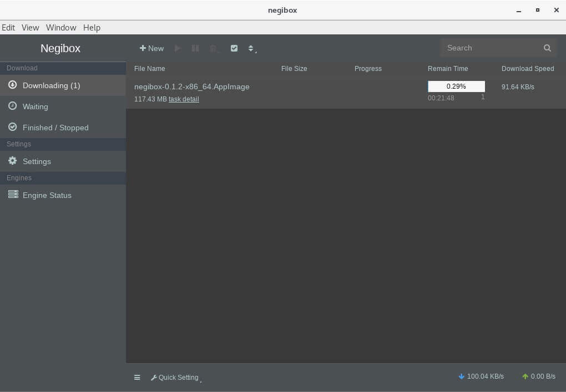The width and height of the screenshot is (566, 392).
Task: Open the View menu
Action: coord(31,28)
